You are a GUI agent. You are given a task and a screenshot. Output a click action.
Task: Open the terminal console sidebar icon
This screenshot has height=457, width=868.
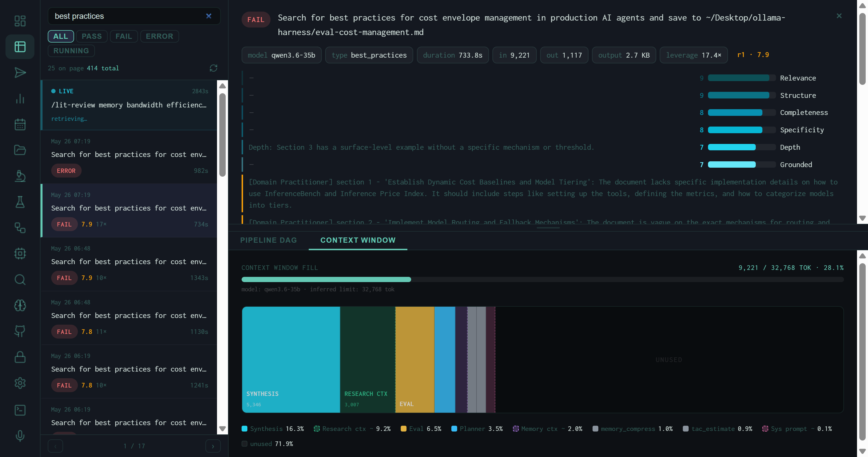click(20, 410)
